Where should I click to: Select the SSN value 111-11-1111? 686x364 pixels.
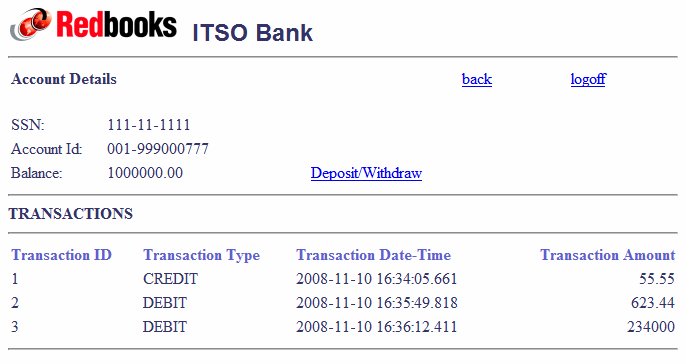pos(149,125)
